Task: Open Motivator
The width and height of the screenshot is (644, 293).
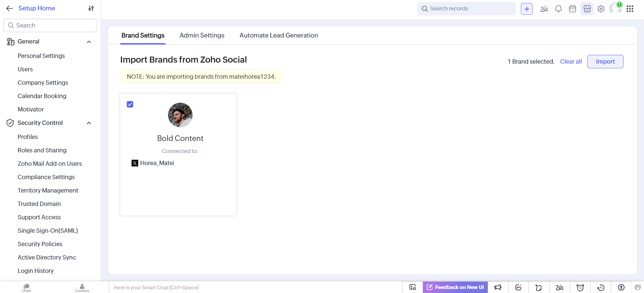Action: pos(31,109)
